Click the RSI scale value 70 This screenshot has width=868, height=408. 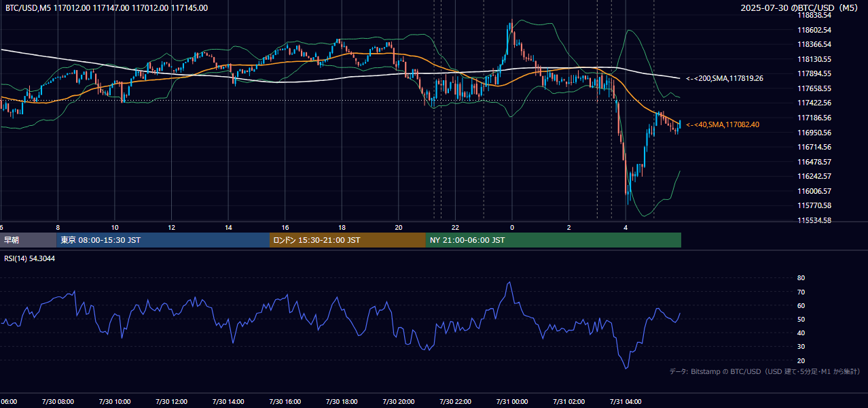click(x=801, y=292)
